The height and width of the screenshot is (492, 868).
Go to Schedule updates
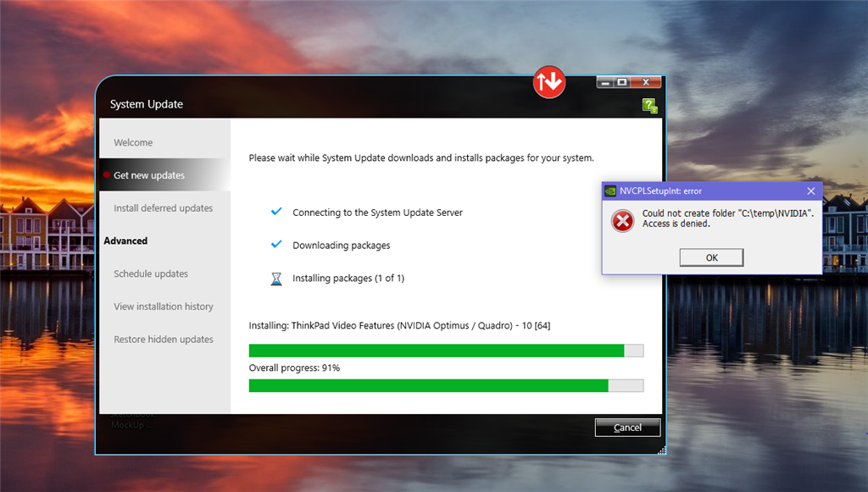[151, 274]
